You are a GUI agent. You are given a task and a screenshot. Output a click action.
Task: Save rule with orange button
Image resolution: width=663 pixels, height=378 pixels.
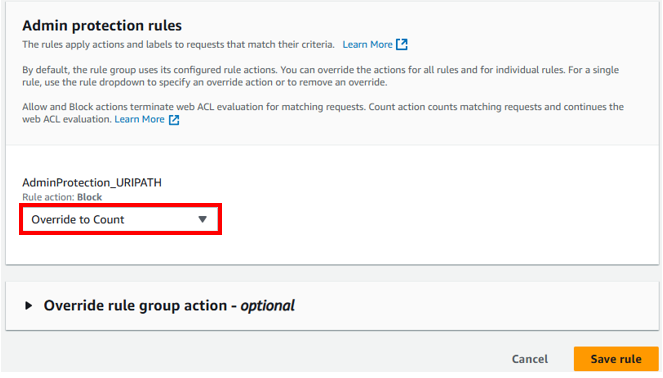[x=616, y=359]
